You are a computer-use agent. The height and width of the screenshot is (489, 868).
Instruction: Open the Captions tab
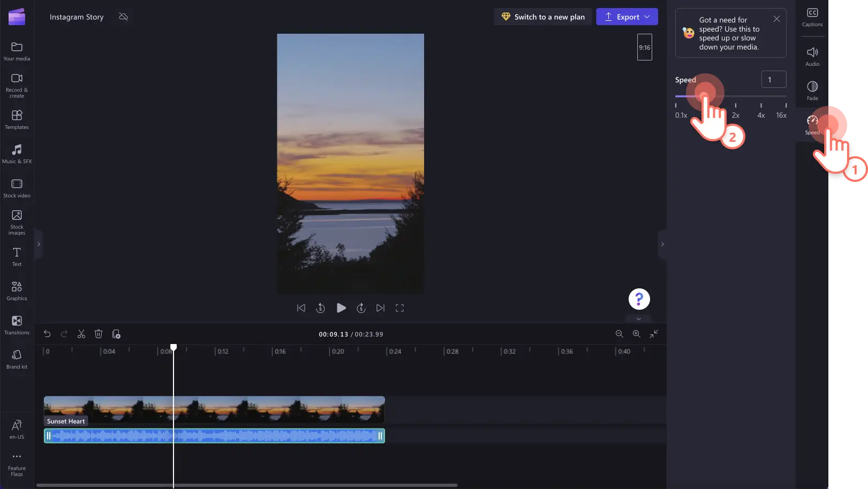pos(812,17)
